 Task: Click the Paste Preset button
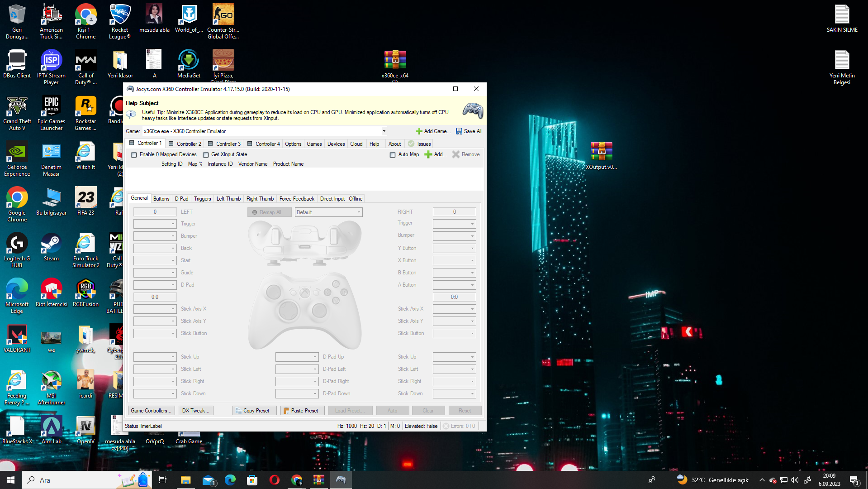[302, 411]
